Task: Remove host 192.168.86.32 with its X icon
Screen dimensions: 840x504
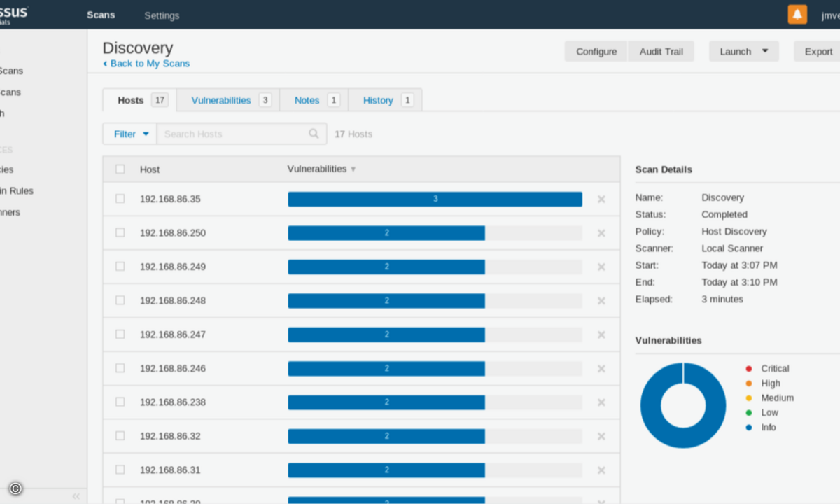Action: (x=601, y=436)
